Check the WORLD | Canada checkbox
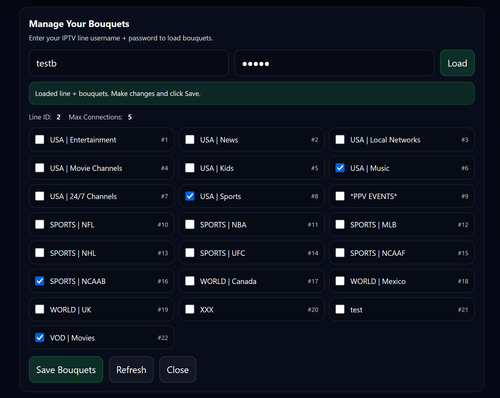The width and height of the screenshot is (500, 398). pos(190,281)
